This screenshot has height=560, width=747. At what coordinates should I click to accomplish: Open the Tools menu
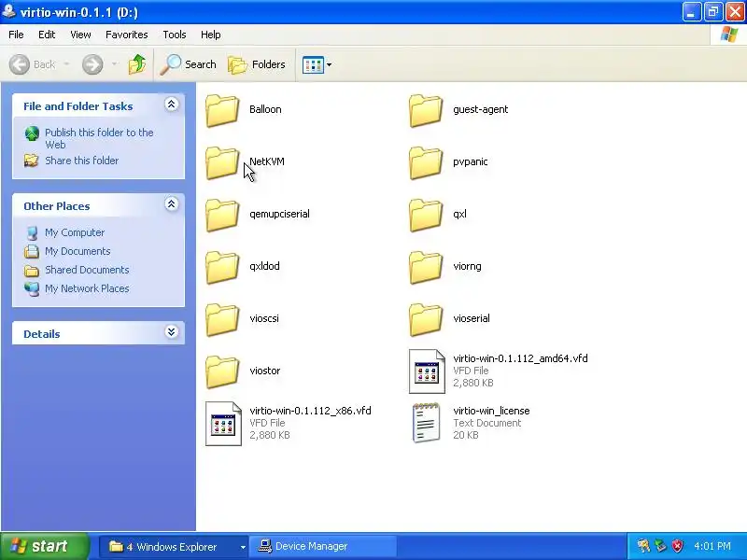click(175, 35)
